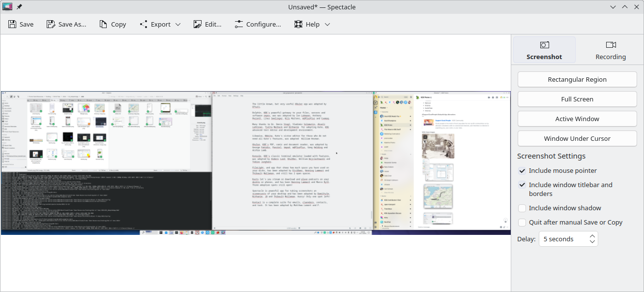Increase the delay using the up arrow
The width and height of the screenshot is (644, 292).
(x=592, y=236)
